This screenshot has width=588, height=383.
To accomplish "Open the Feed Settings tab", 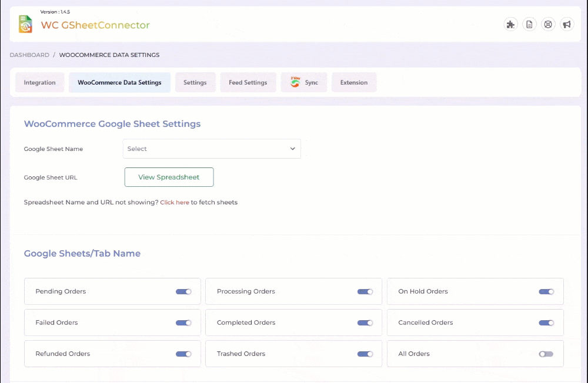I will 248,82.
